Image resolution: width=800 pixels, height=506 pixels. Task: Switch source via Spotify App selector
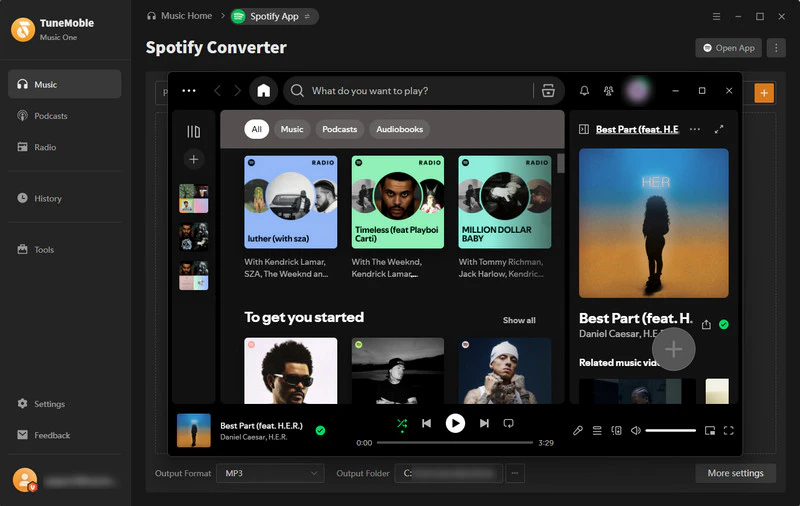pyautogui.click(x=274, y=16)
